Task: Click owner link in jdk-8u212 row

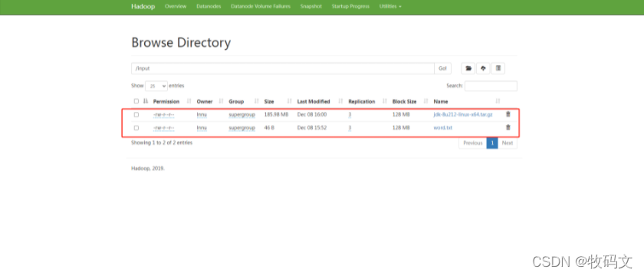Action: tap(202, 114)
